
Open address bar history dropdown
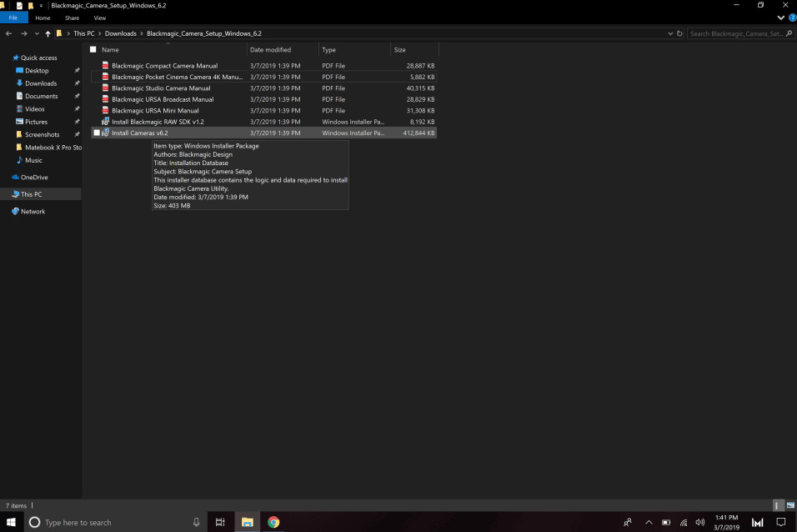pos(670,33)
